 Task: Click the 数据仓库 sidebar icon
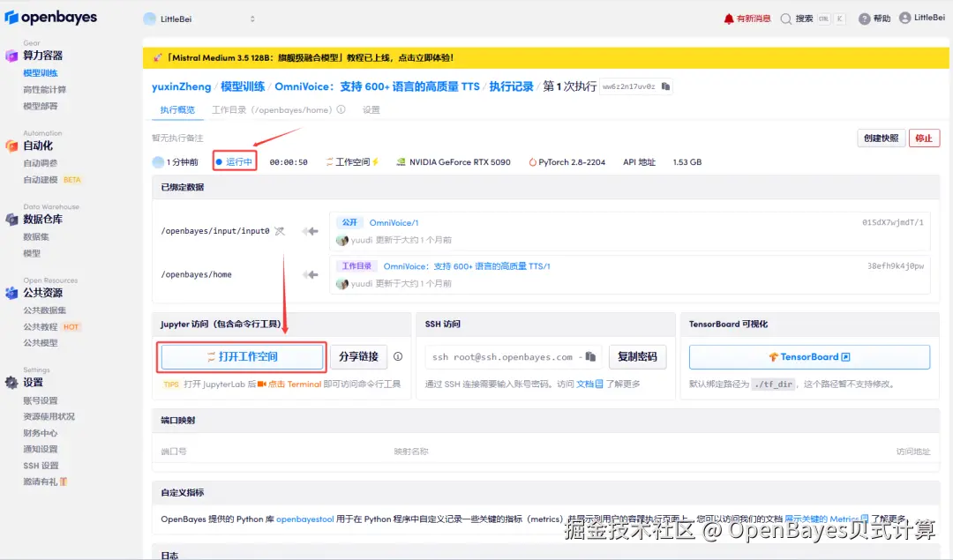(11, 220)
